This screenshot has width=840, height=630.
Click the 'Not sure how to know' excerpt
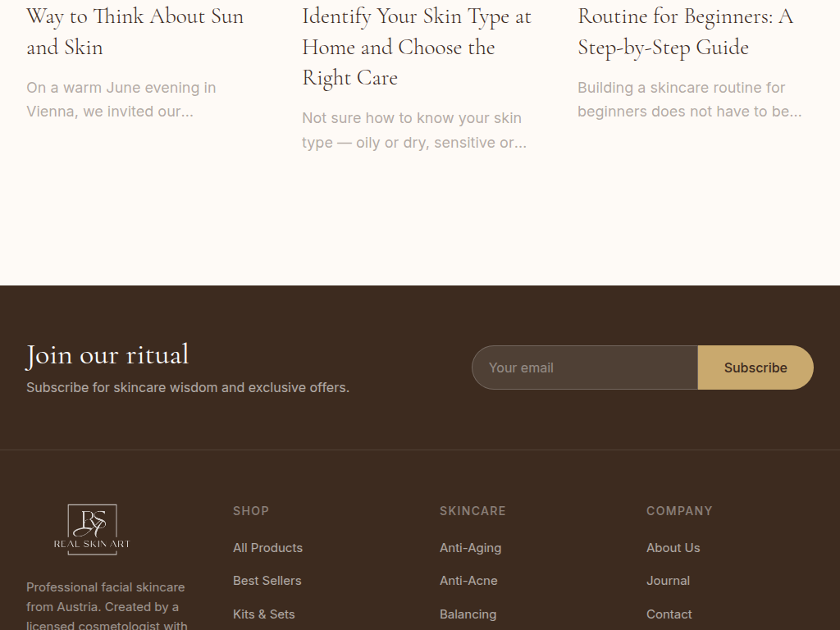point(413,130)
